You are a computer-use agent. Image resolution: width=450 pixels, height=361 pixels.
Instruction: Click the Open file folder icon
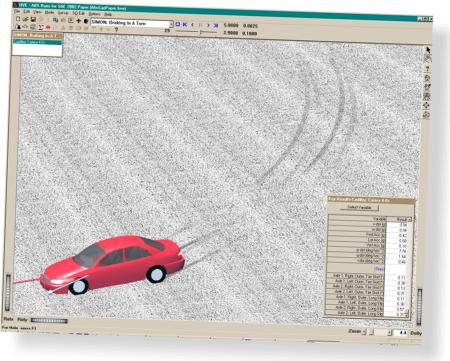pyautogui.click(x=26, y=20)
